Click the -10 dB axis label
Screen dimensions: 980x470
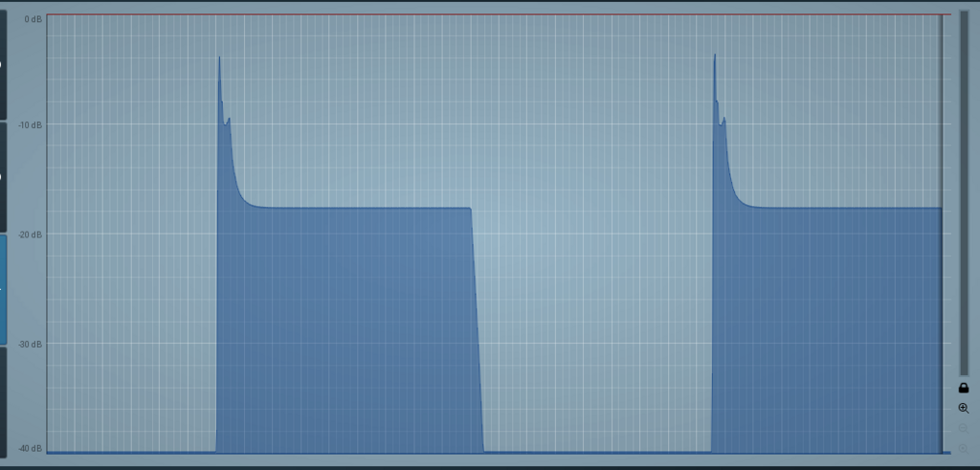coord(31,125)
